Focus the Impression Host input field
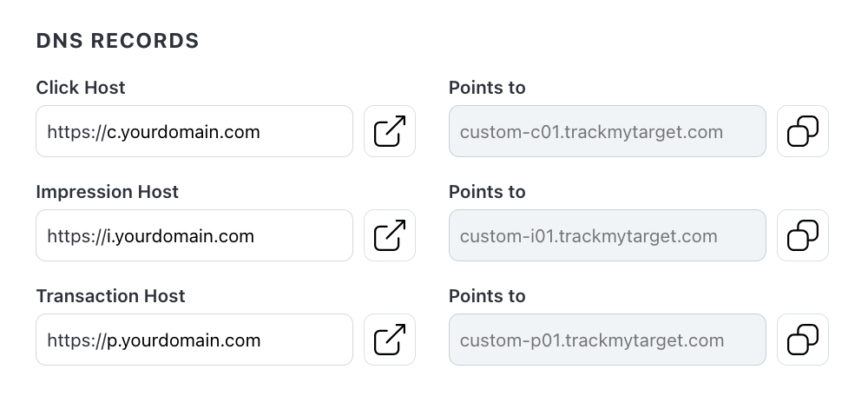 [194, 235]
